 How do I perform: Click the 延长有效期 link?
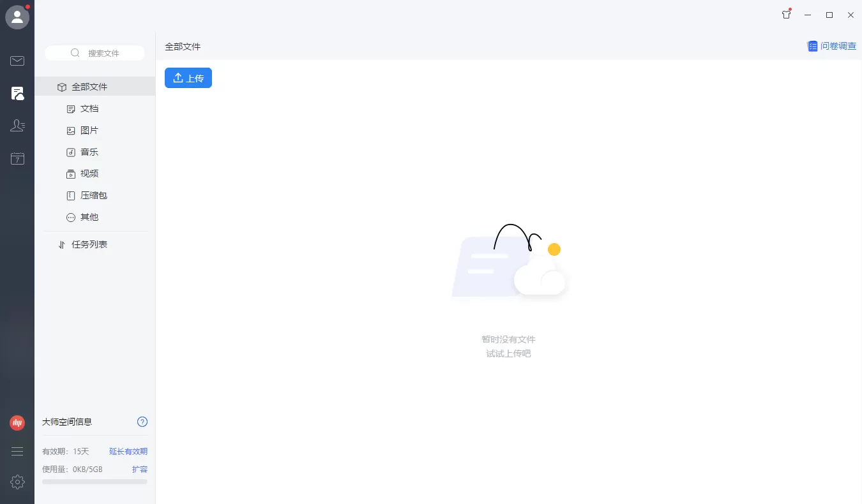(128, 452)
